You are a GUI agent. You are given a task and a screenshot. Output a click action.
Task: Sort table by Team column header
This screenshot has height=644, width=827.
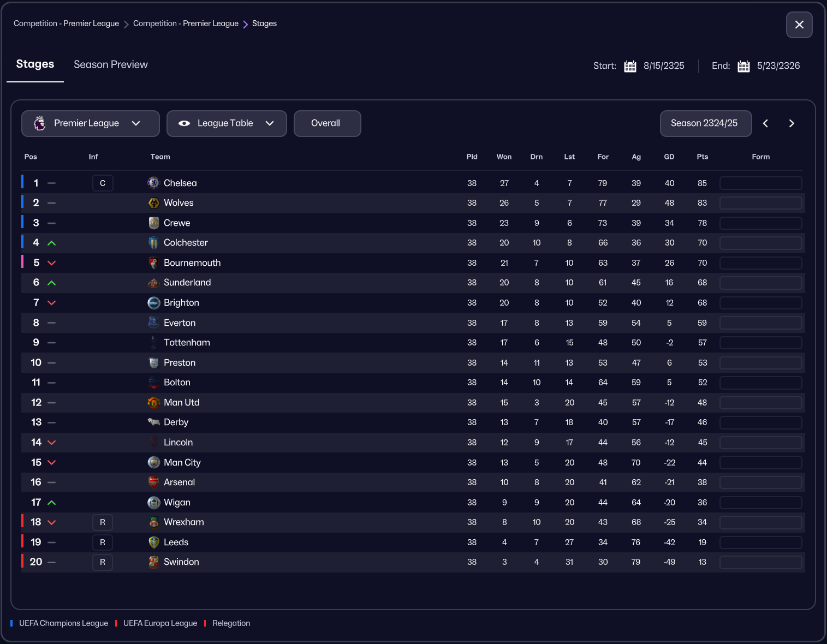click(x=160, y=157)
